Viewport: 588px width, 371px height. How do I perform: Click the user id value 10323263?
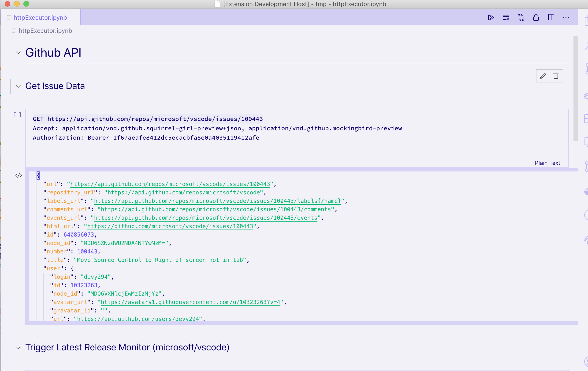pos(84,285)
